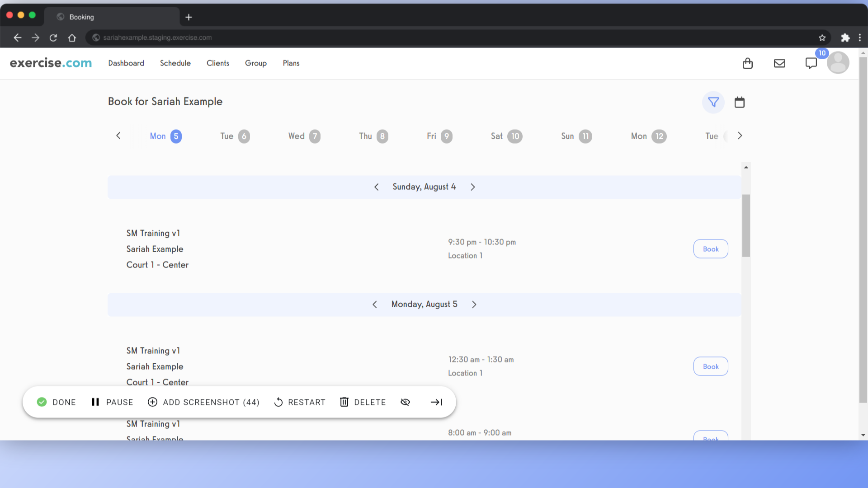Click the exercise.com logo
The width and height of the screenshot is (868, 488).
51,63
